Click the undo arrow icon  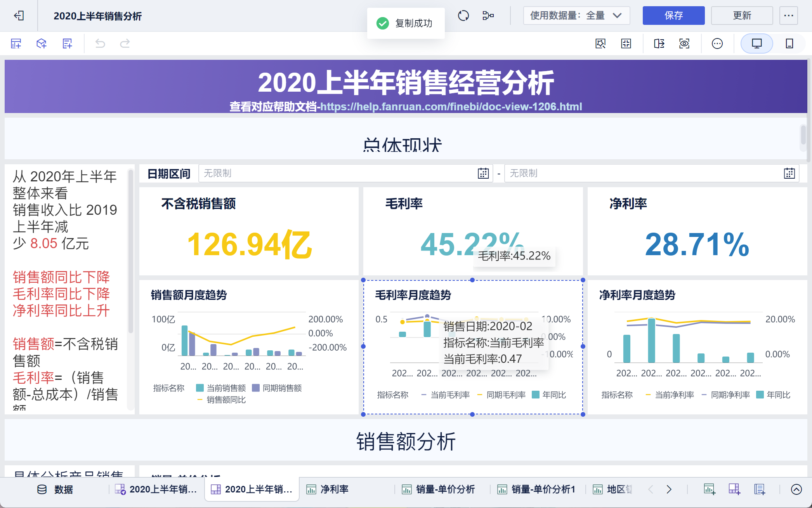[x=100, y=43]
